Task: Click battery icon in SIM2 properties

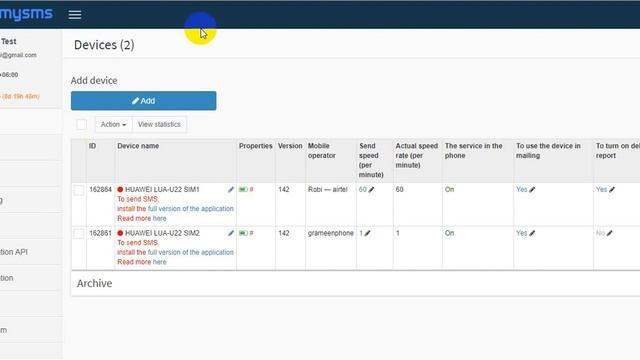Action: pos(243,233)
